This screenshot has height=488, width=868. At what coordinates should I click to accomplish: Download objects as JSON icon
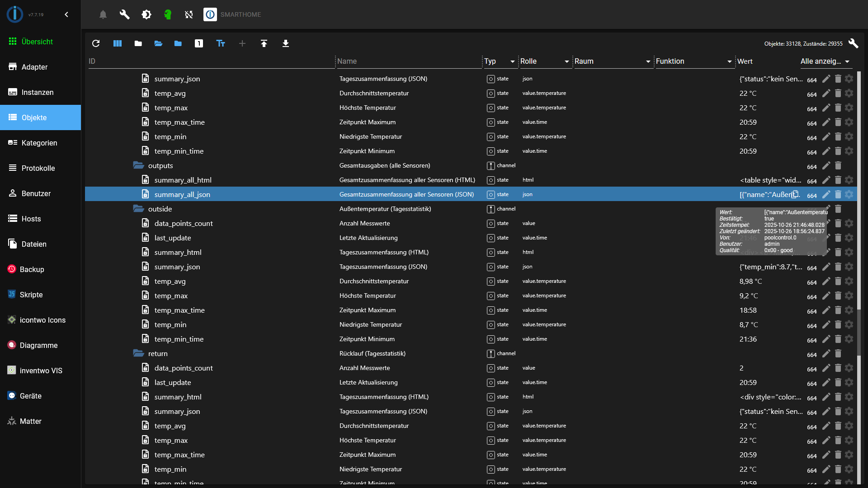pyautogui.click(x=286, y=43)
